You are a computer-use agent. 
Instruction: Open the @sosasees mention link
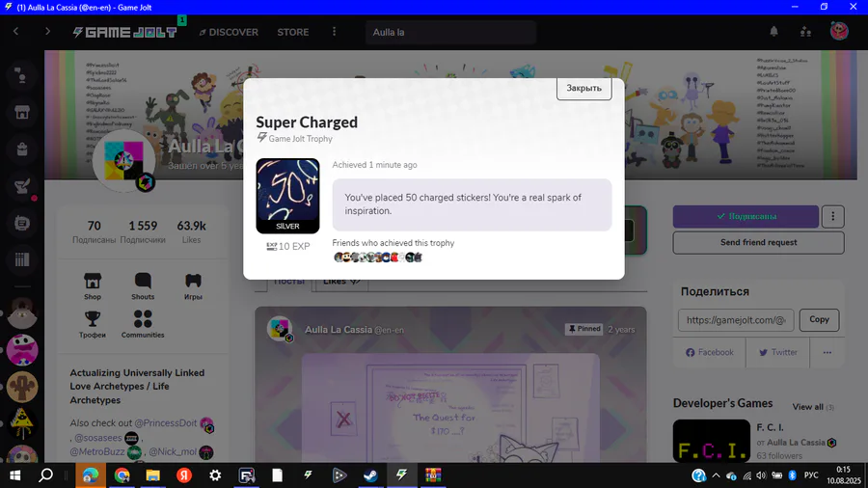98,438
